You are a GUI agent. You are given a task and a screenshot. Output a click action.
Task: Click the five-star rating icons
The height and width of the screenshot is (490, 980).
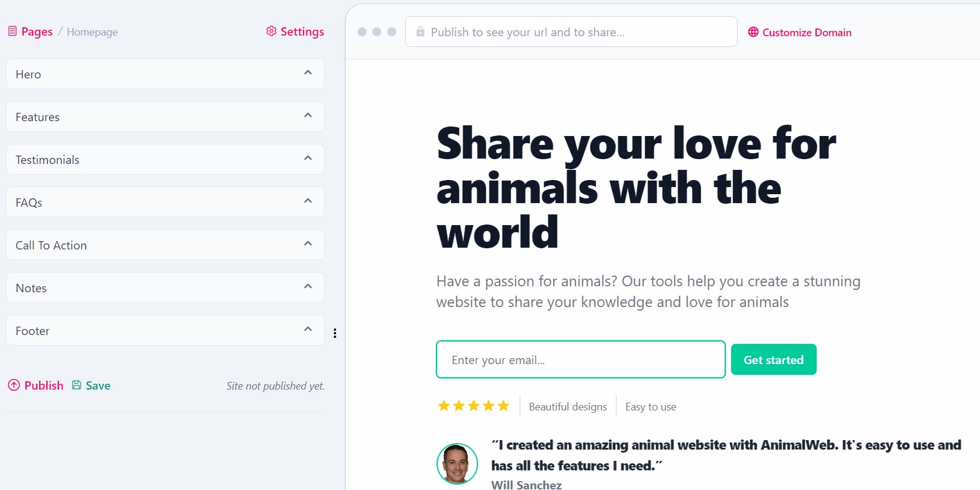pos(473,406)
